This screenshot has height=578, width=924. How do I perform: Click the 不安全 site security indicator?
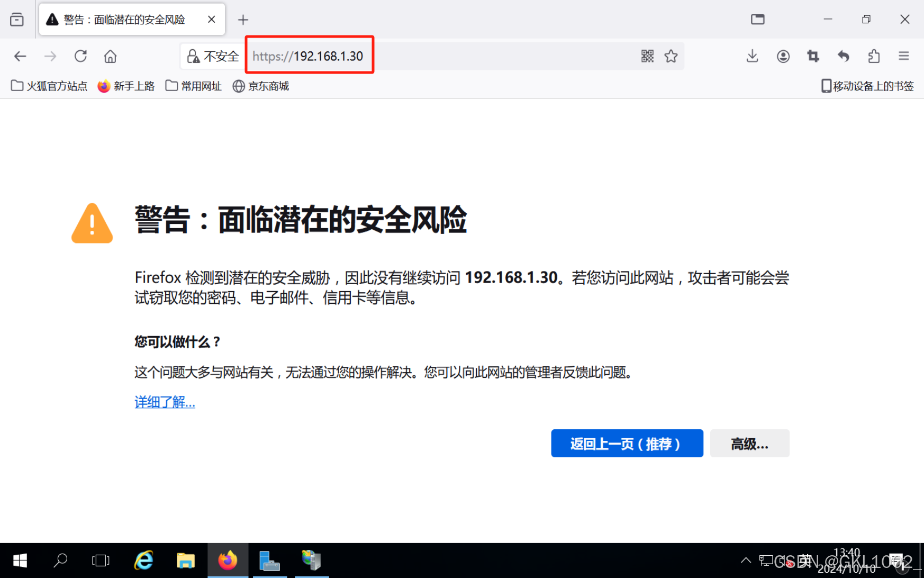point(213,56)
